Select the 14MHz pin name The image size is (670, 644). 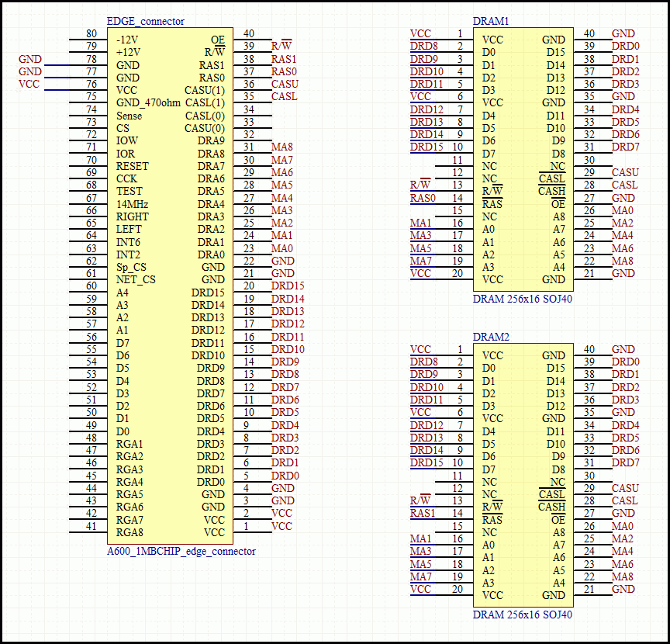tap(132, 204)
